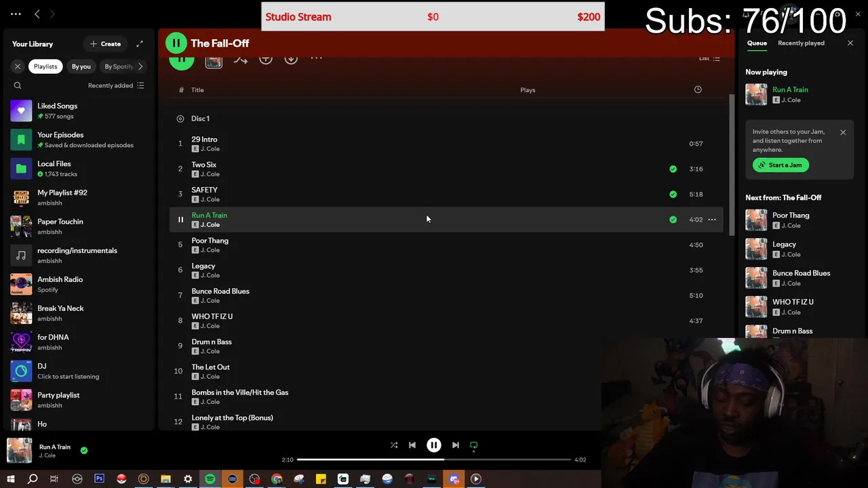Open Ambish Radio playlist
The width and height of the screenshot is (868, 488).
78,284
